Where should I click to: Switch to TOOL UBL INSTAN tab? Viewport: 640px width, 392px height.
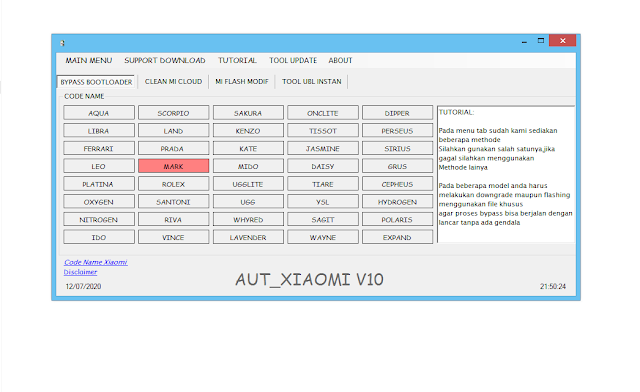[312, 82]
